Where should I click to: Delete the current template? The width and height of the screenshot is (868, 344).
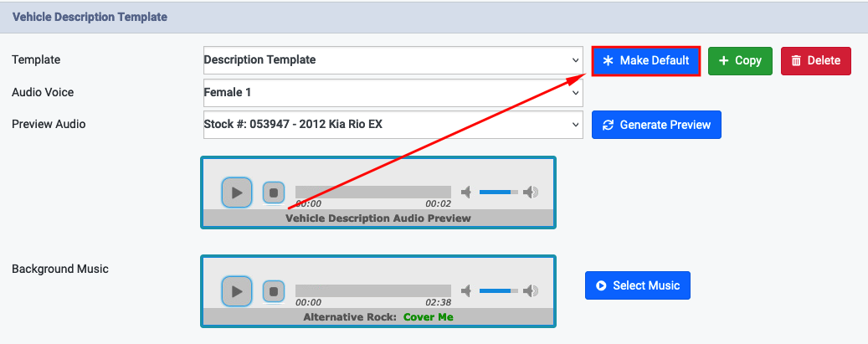click(x=816, y=61)
